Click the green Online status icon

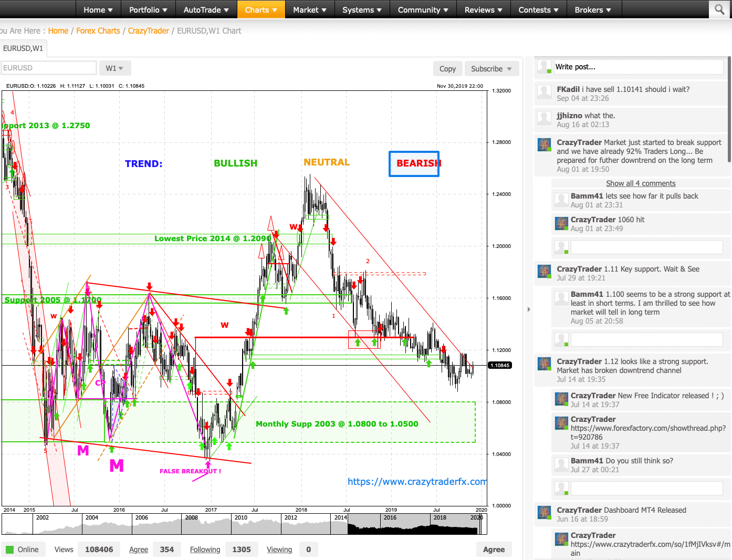pyautogui.click(x=9, y=549)
